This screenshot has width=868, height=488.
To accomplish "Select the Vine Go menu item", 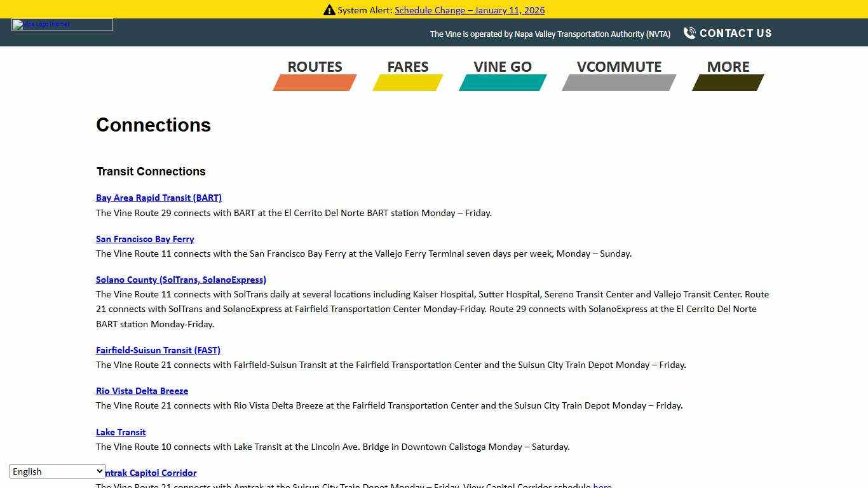I will pos(503,67).
